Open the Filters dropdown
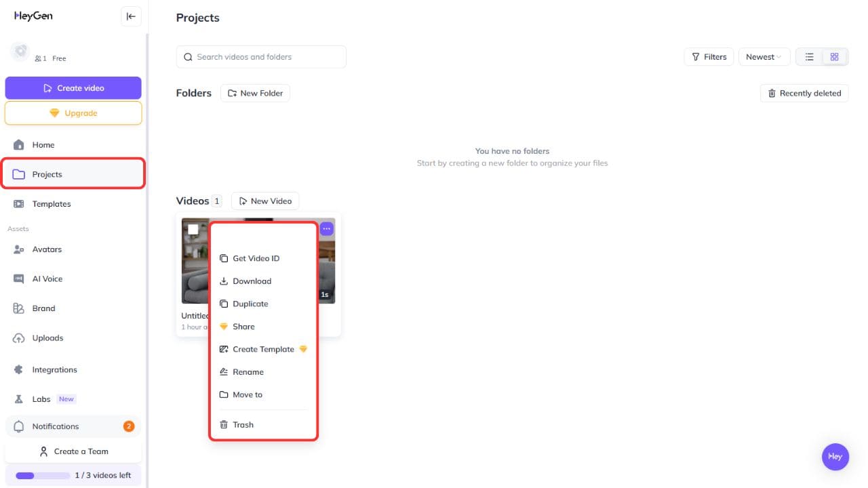The height and width of the screenshot is (488, 868). click(x=708, y=57)
